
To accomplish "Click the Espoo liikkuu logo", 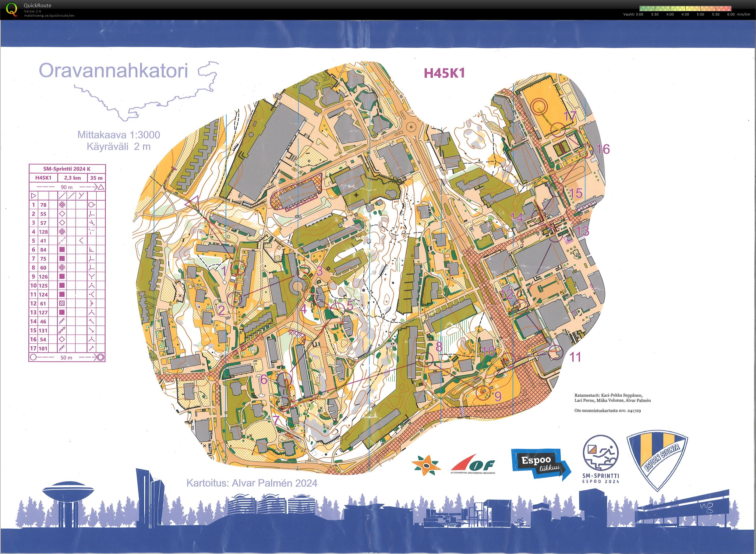I will coord(541,464).
